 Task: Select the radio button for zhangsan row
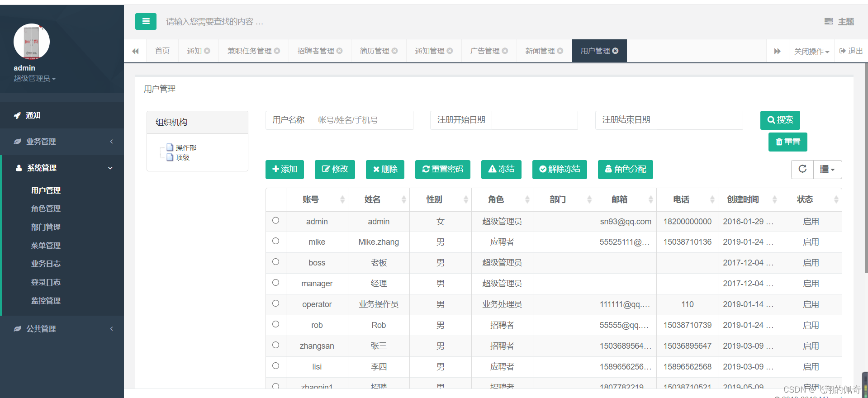click(x=275, y=345)
